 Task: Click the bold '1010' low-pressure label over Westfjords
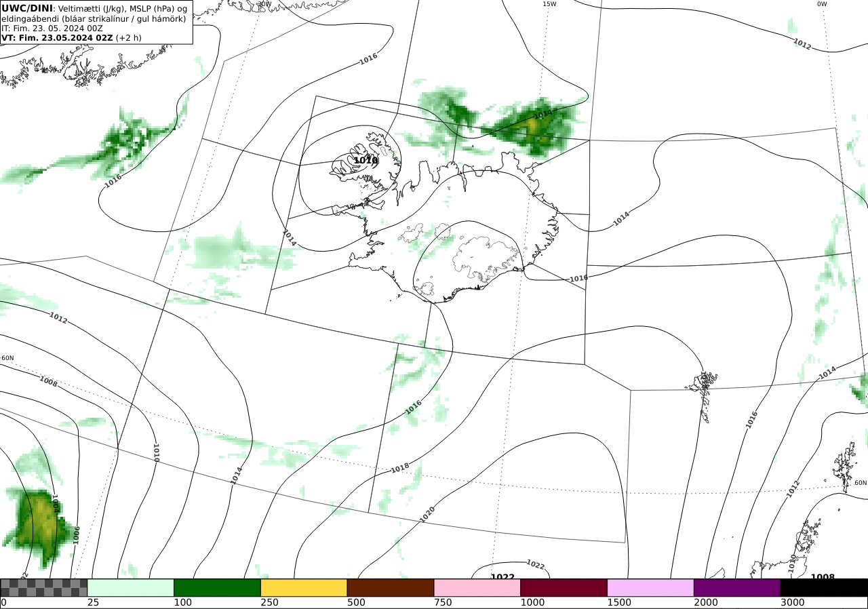pos(366,161)
